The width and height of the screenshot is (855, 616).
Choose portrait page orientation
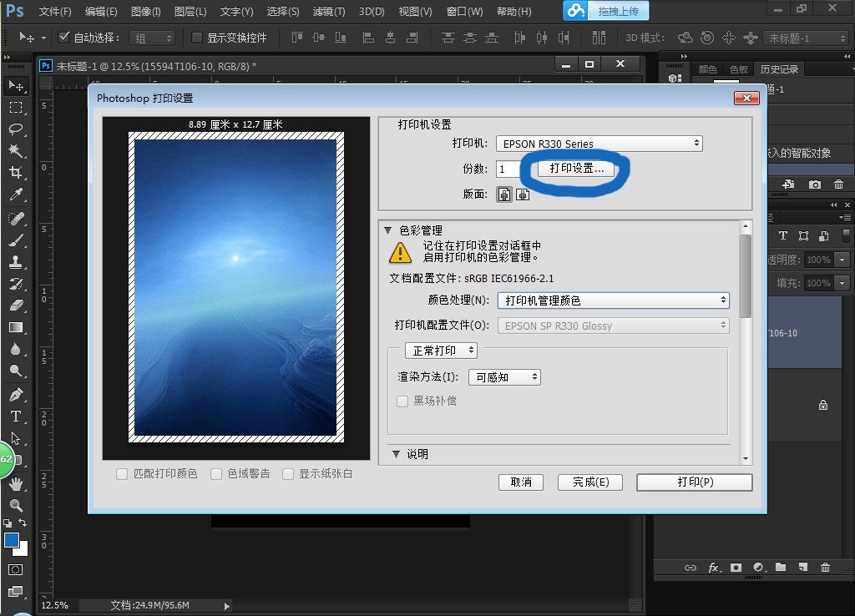point(504,194)
